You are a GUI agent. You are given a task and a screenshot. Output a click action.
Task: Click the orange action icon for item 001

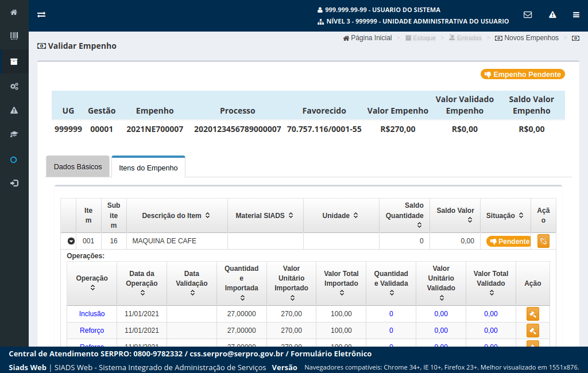(x=543, y=241)
